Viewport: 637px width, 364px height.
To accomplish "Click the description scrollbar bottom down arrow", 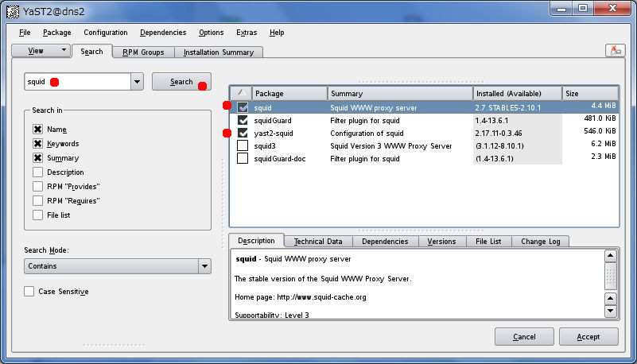I will click(610, 312).
